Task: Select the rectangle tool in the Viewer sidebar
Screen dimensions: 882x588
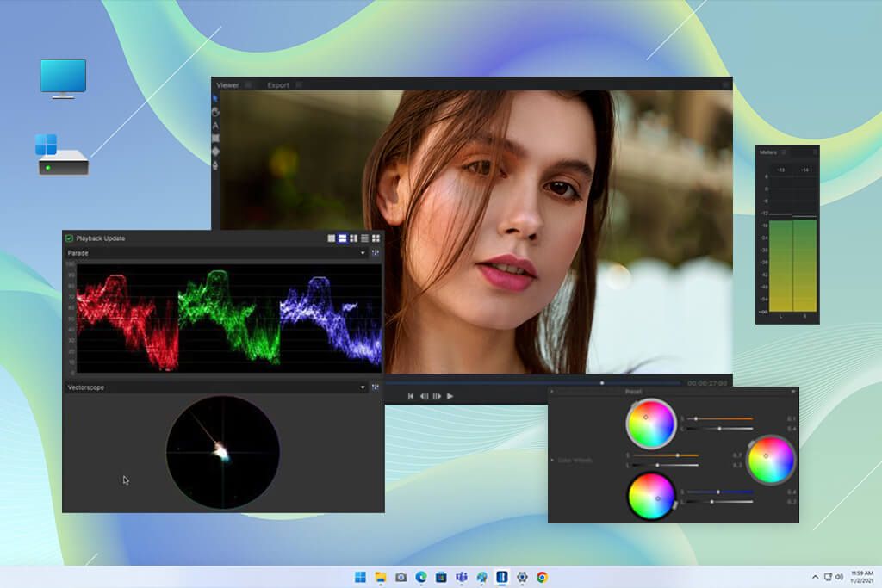Action: pyautogui.click(x=215, y=138)
